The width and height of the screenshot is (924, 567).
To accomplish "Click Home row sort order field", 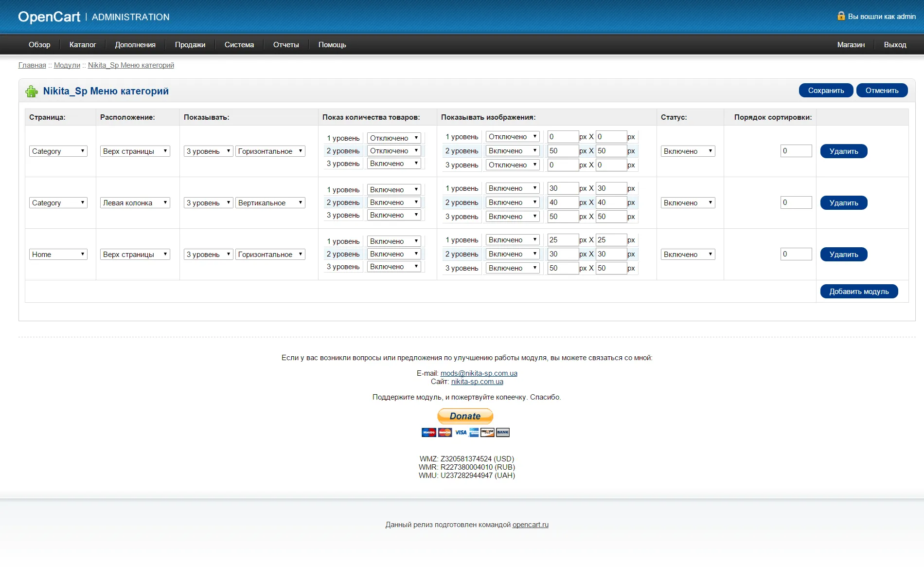I will (796, 254).
